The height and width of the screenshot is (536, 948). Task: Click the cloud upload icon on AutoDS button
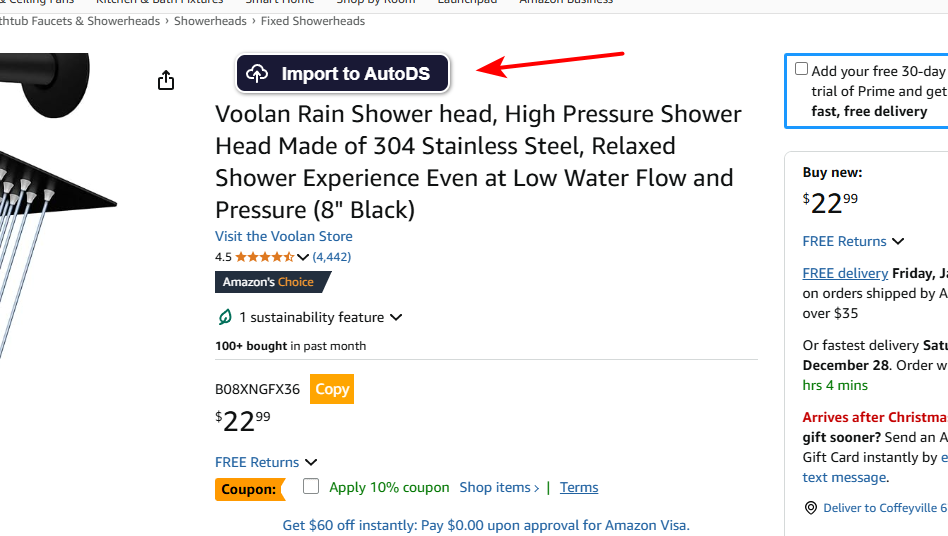[258, 73]
